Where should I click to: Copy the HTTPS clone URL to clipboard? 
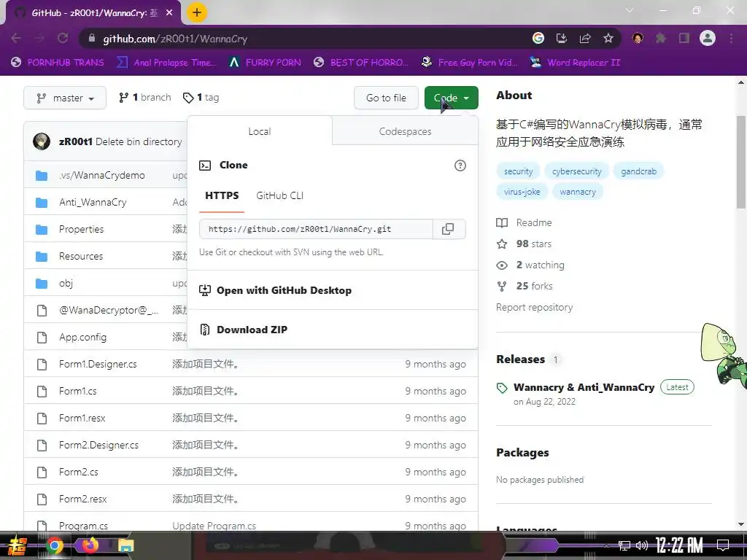pos(448,229)
